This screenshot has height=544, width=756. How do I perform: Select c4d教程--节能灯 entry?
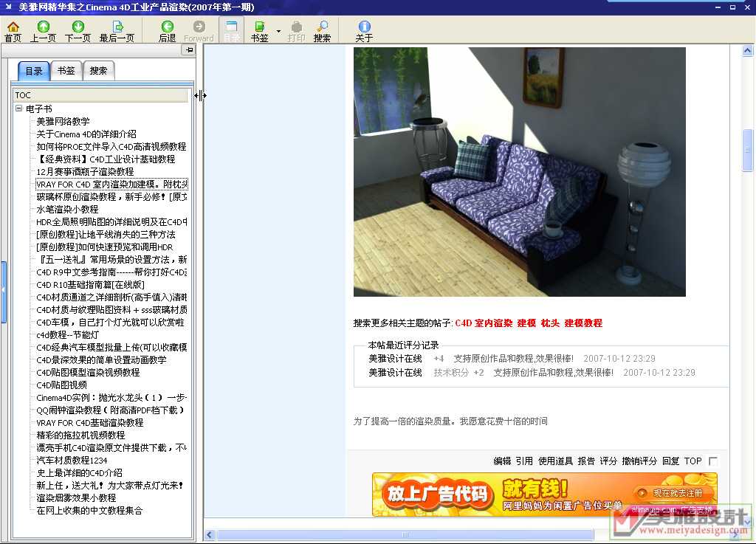point(67,334)
